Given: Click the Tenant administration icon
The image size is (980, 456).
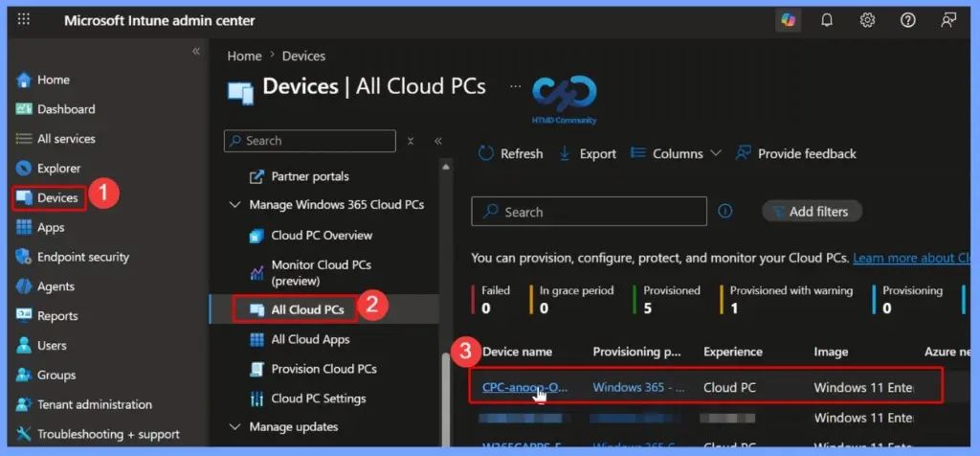Looking at the screenshot, I should coord(24,404).
